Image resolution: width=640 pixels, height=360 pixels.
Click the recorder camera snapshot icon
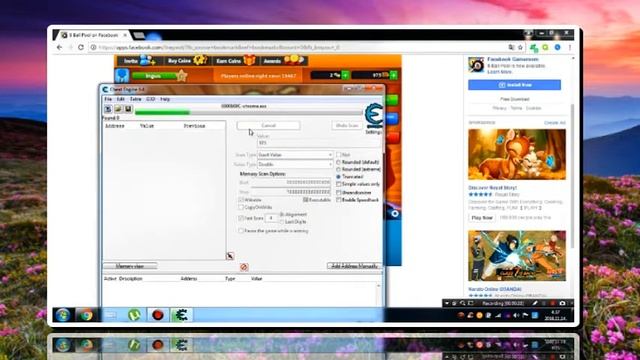coord(562,303)
